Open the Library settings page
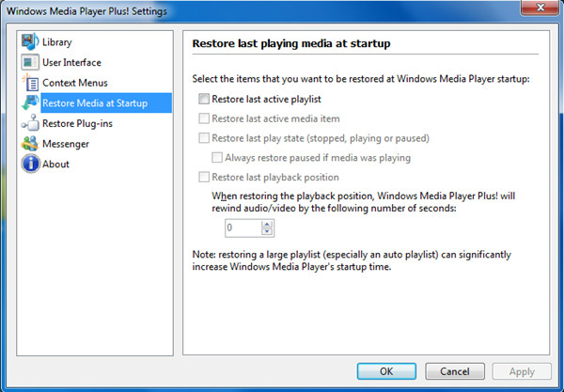Screen dimensions: 564x392 coord(57,42)
